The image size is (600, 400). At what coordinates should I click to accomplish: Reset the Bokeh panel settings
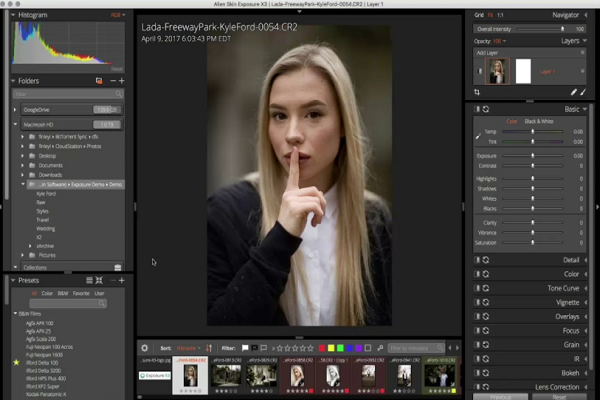486,373
